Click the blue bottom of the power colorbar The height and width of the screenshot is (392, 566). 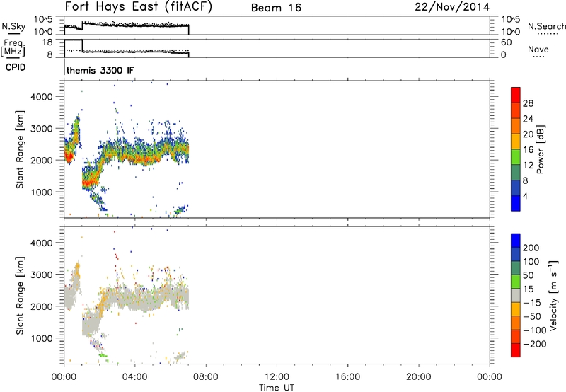(x=516, y=203)
